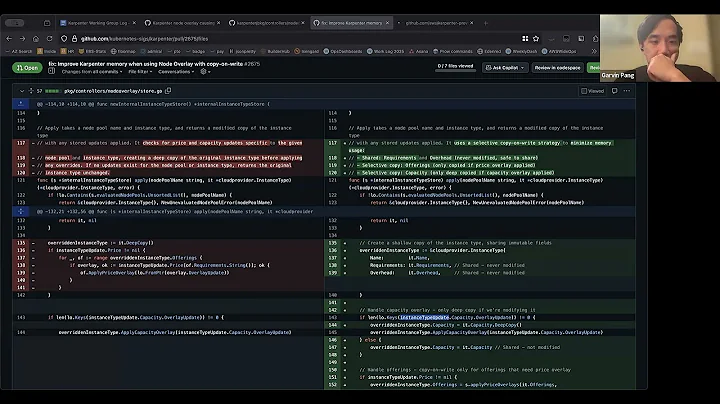Switch to the Karpenter node overlay causing tab
The image size is (720, 404).
tap(180, 23)
